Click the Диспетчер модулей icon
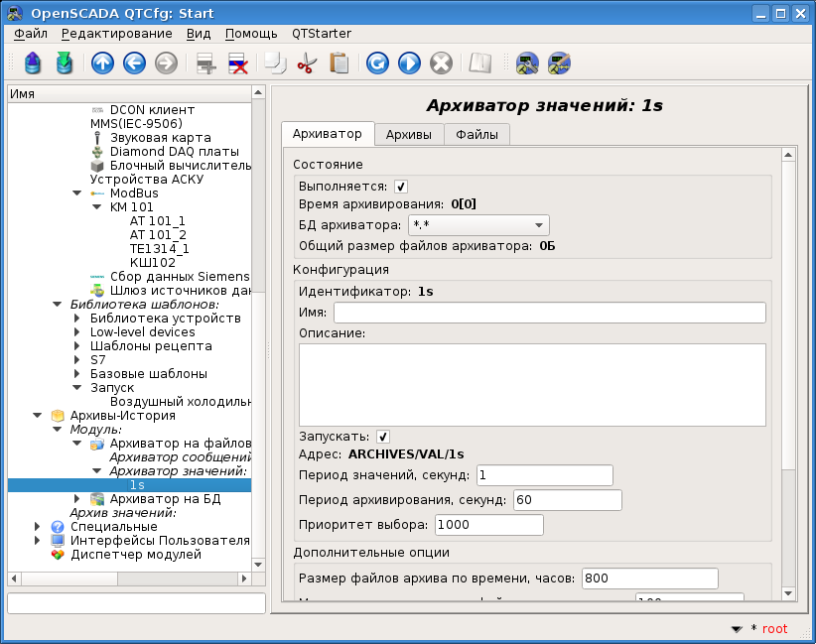 pyautogui.click(x=58, y=555)
